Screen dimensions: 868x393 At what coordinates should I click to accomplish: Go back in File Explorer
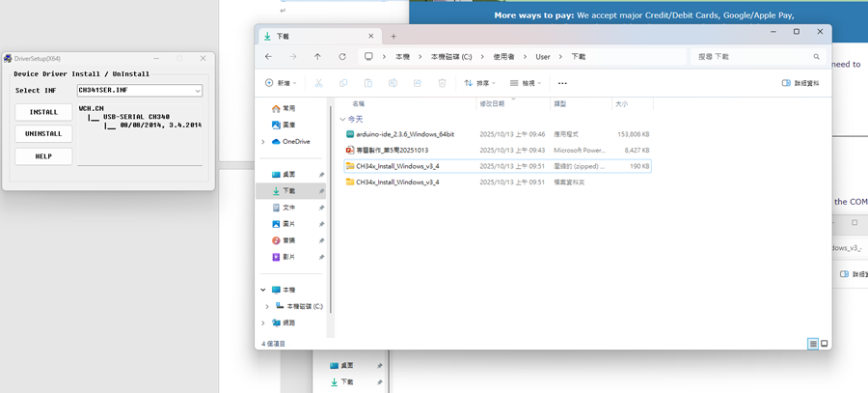269,57
